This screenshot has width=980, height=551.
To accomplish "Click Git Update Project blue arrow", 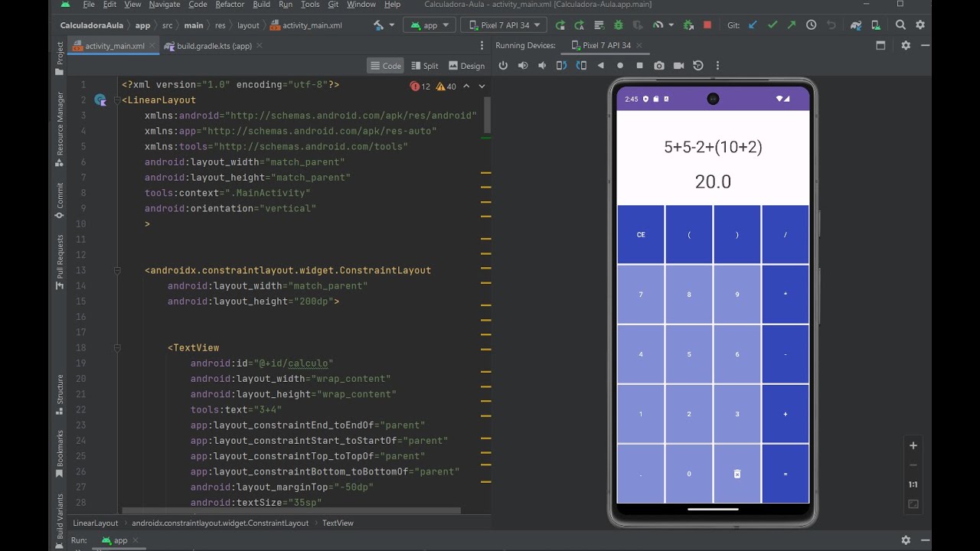I will (753, 25).
